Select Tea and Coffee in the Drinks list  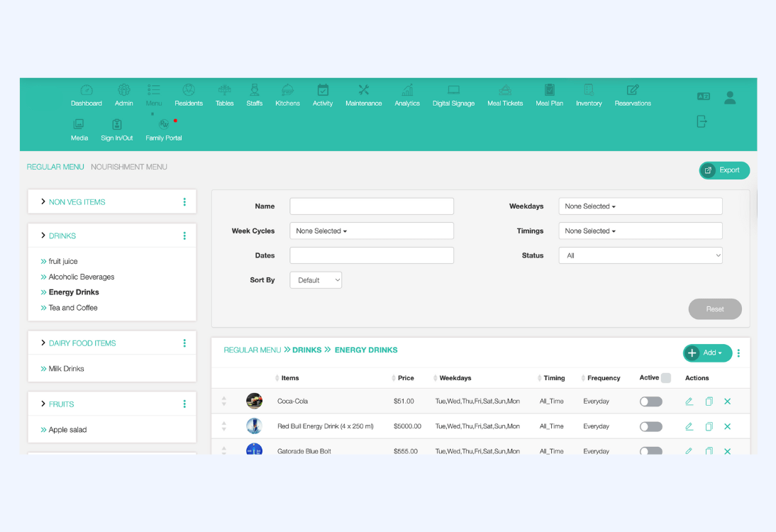point(73,308)
